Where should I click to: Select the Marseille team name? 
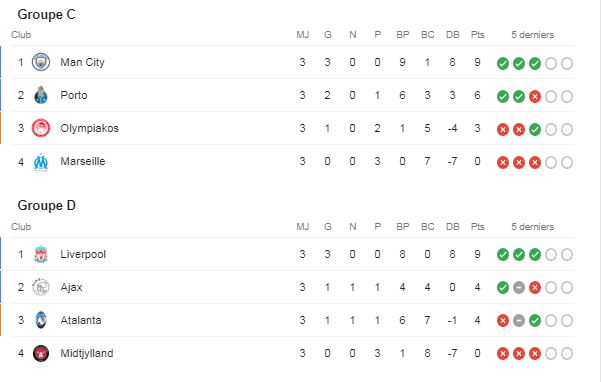[83, 161]
